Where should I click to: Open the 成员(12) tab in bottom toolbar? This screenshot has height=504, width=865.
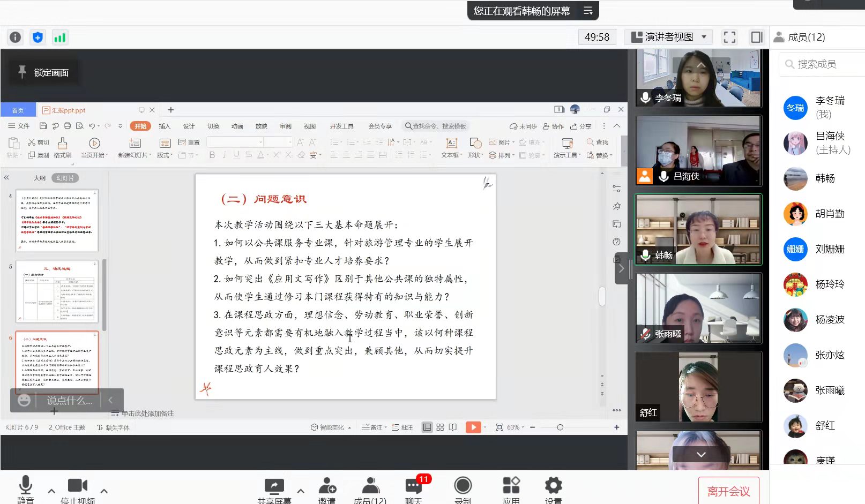pyautogui.click(x=370, y=490)
